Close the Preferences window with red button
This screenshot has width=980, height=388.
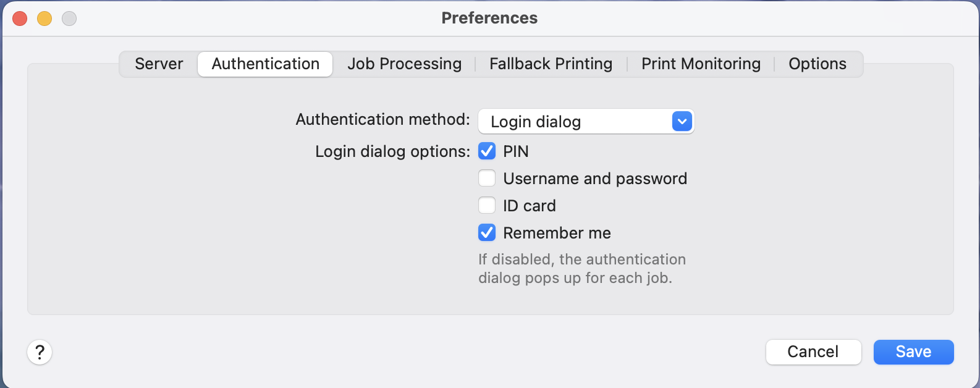[x=20, y=19]
